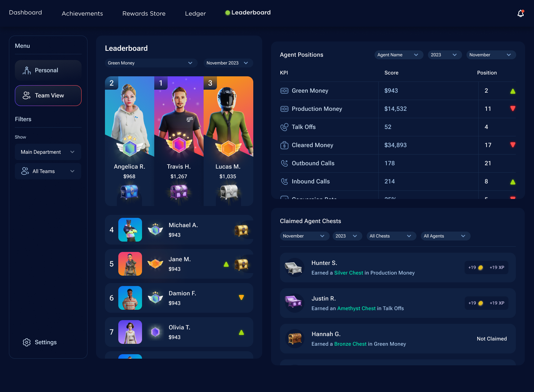This screenshot has width=534, height=392.
Task: Click Travis H.'s purple chest
Action: pyautogui.click(x=179, y=192)
